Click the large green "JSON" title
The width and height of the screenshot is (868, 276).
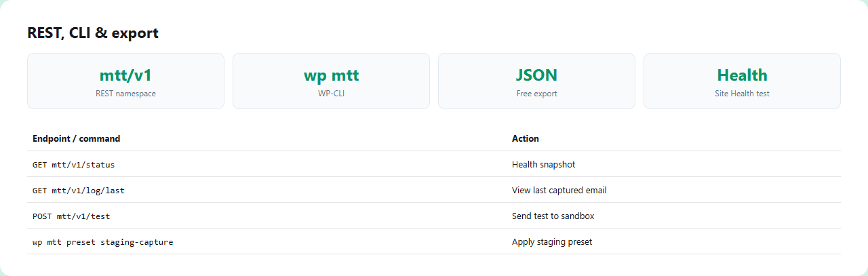[536, 75]
